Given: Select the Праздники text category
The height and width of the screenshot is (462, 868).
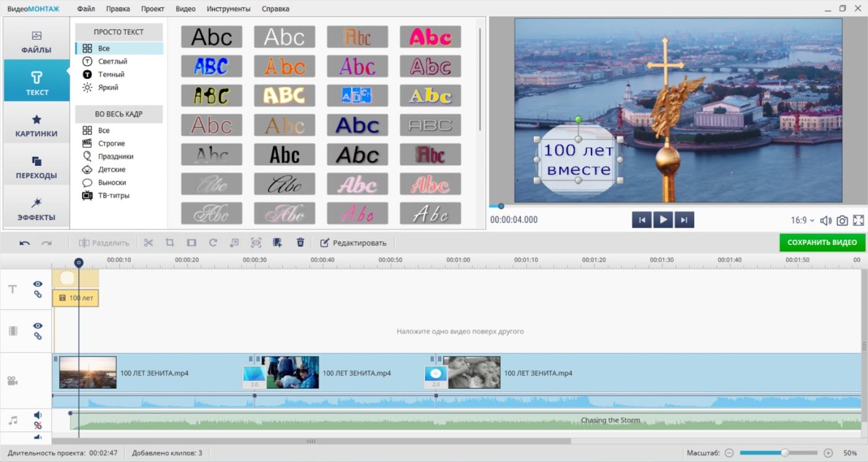Looking at the screenshot, I should [x=115, y=156].
